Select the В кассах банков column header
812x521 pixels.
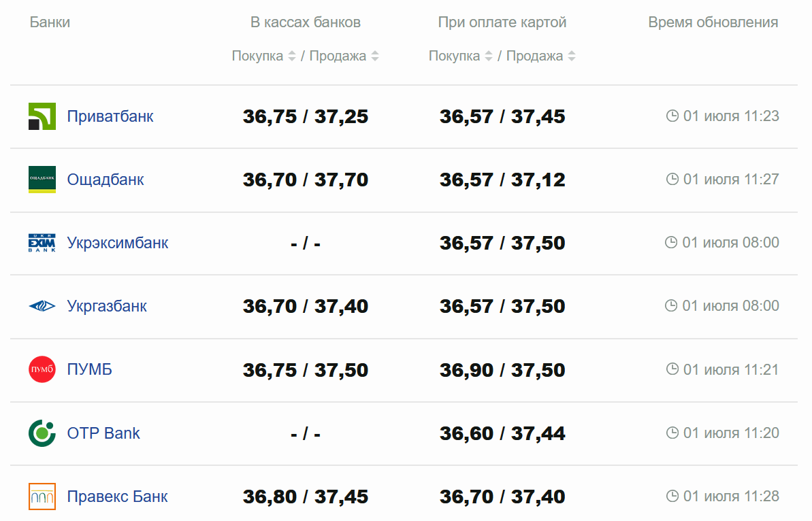pos(306,22)
